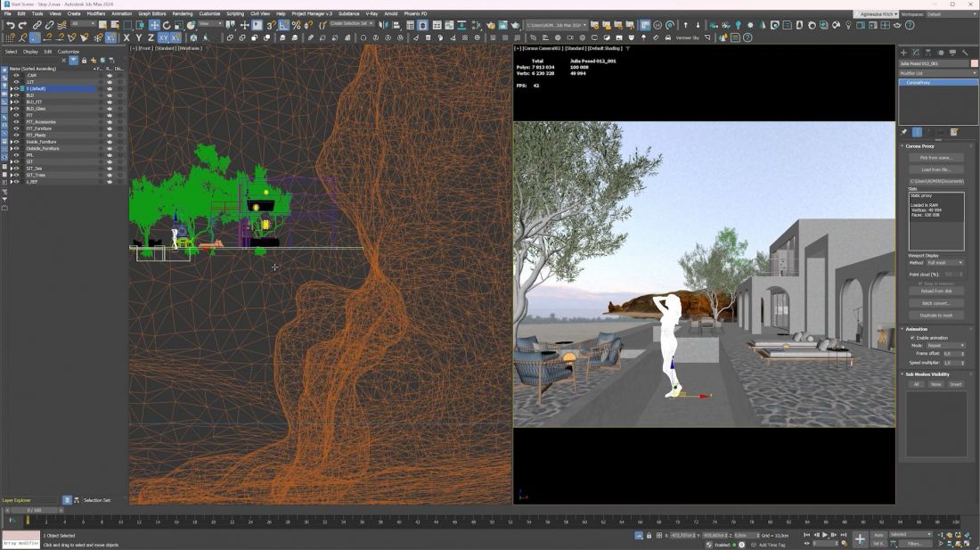Toggle visibility of the FIT_Furniture layer

tap(16, 128)
